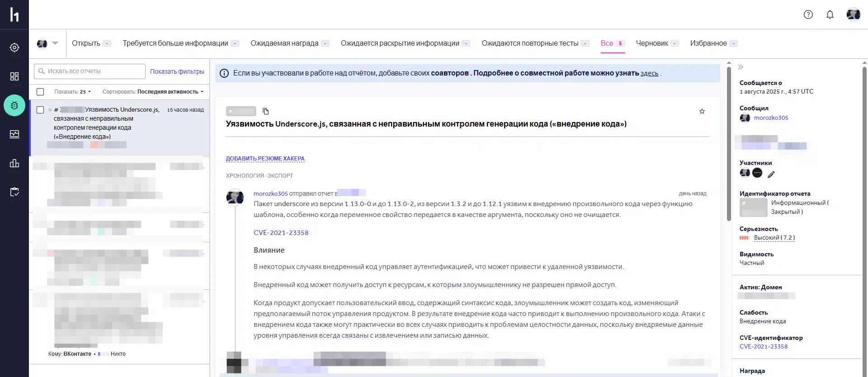Switch to the Требуется больше информации tab
This screenshot has width=868, height=377.
[181, 43]
